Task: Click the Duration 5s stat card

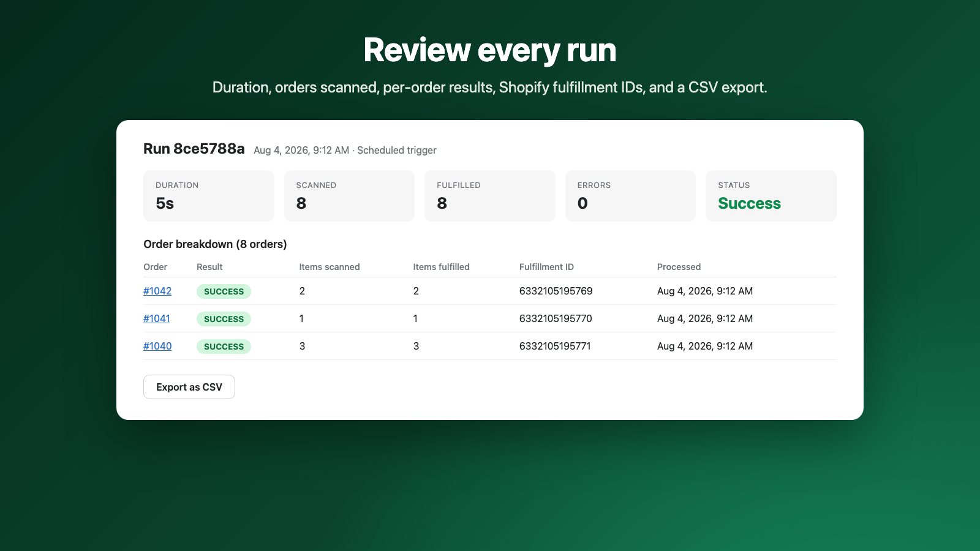Action: point(209,196)
